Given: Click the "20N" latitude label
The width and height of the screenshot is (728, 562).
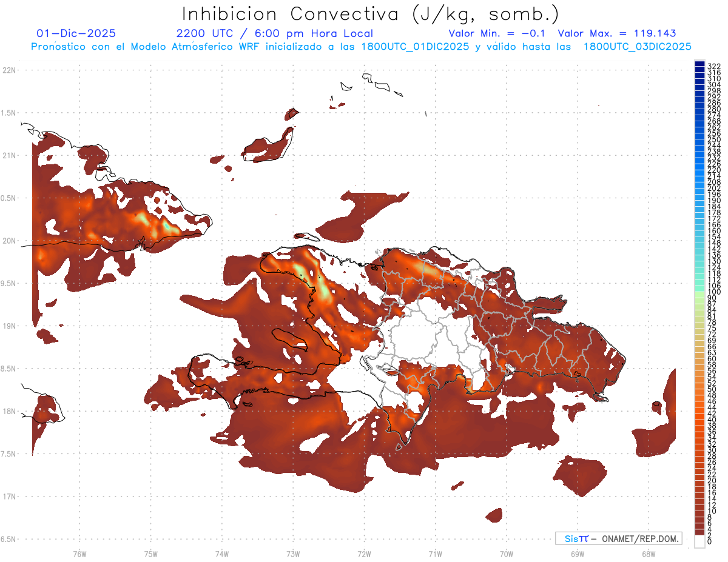Looking at the screenshot, I should (x=8, y=241).
